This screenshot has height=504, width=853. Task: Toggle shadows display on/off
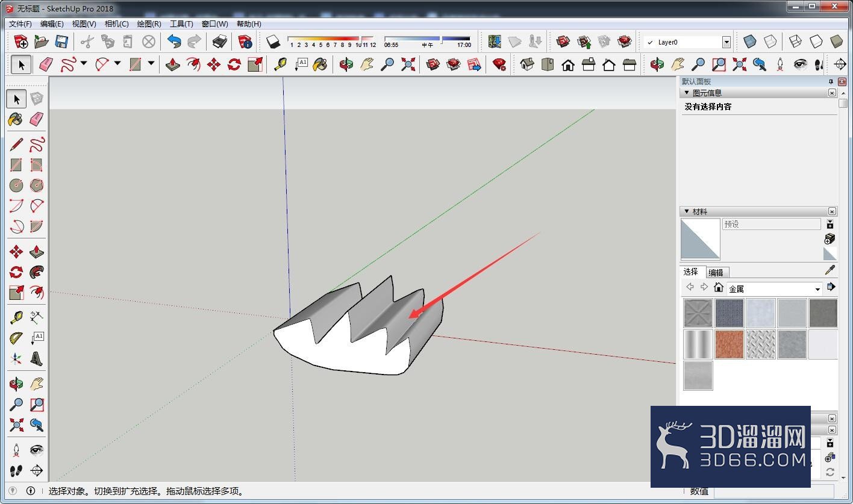pos(273,41)
